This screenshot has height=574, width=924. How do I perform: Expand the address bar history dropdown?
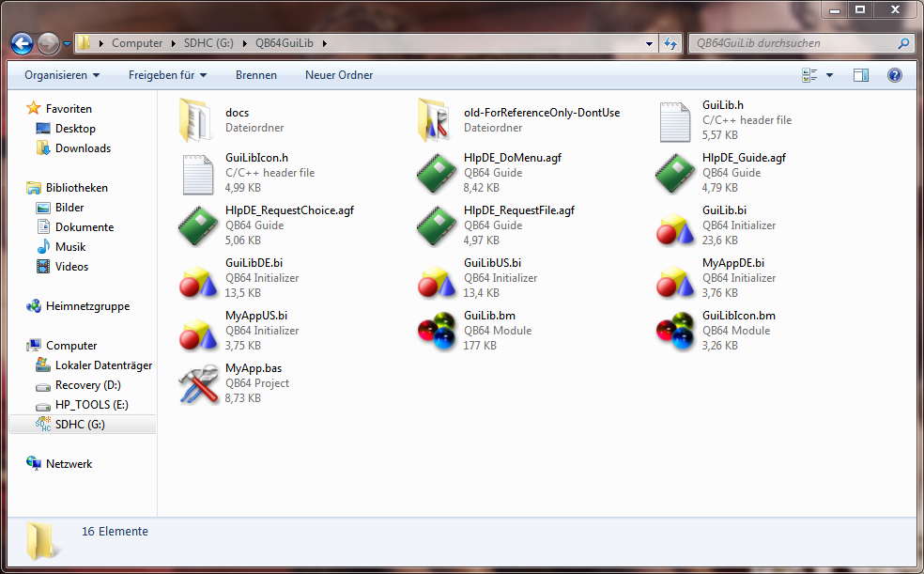coord(649,43)
